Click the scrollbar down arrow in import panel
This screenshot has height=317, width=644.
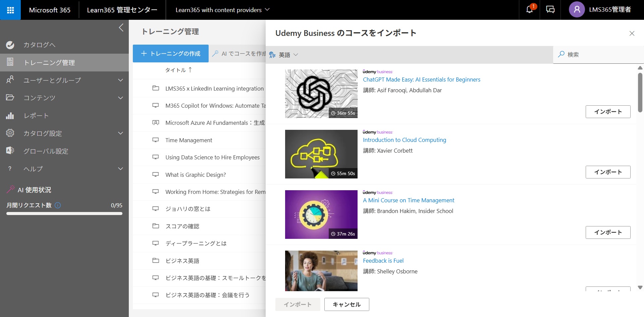click(x=640, y=287)
